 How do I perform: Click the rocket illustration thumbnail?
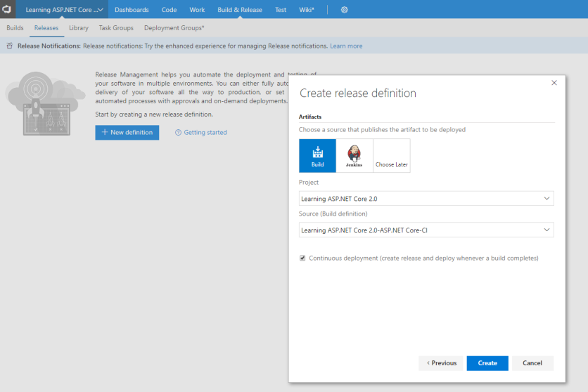[45, 104]
